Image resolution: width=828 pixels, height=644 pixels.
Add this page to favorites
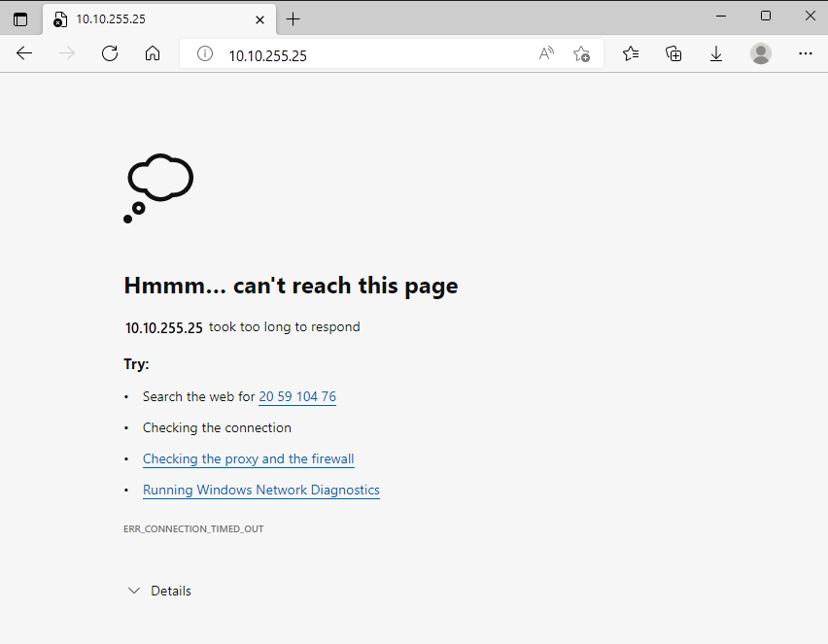[x=581, y=53]
